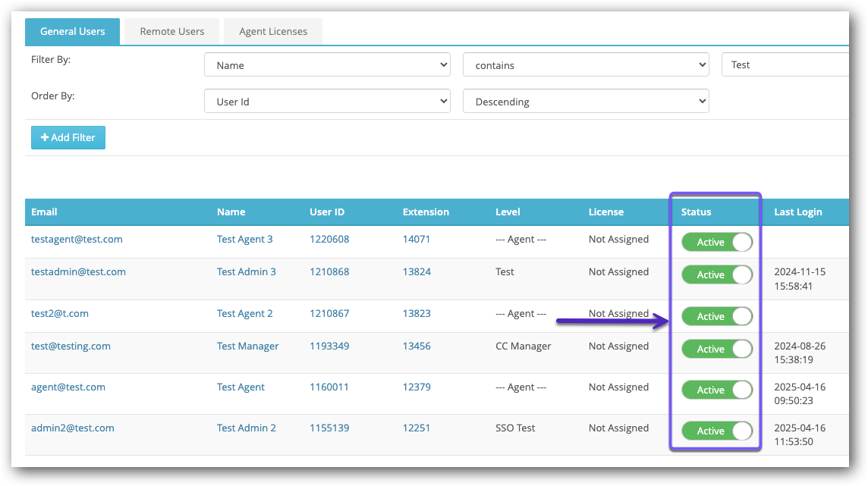Open user ID 1155139
This screenshot has height=486, width=868.
[x=329, y=428]
